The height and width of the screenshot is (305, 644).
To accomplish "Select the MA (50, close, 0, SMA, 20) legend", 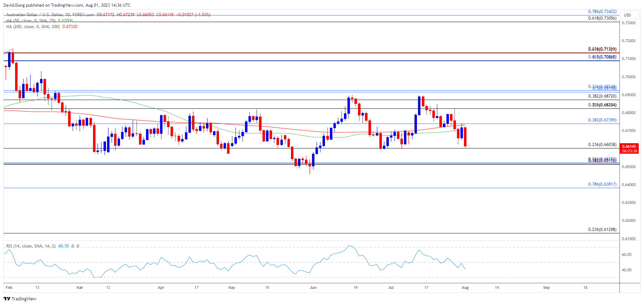I will point(31,21).
